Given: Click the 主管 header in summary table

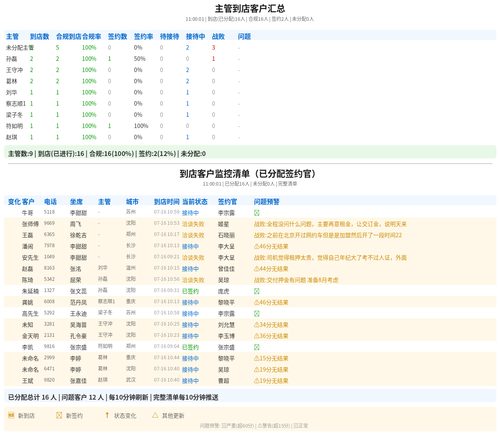Looking at the screenshot, I should (x=12, y=36).
